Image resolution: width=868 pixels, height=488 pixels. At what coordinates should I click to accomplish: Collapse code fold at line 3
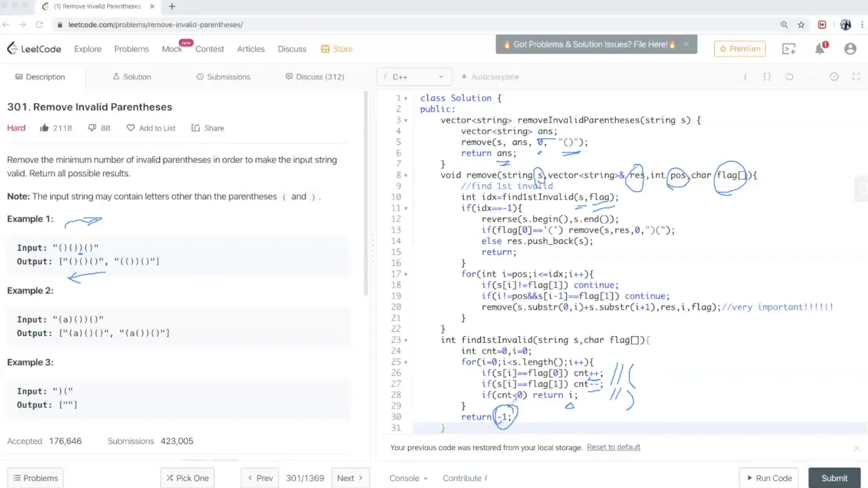406,120
